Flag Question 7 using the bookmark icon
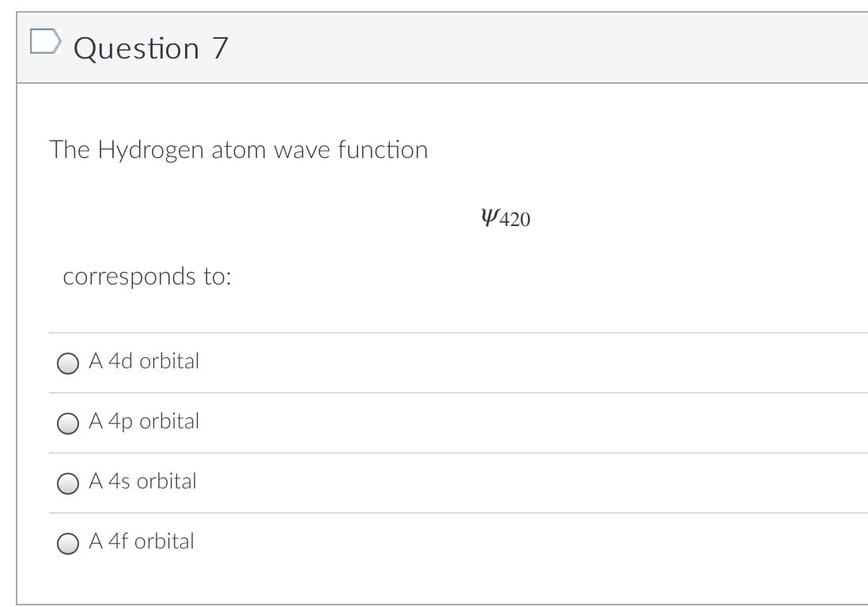This screenshot has width=868, height=607. coord(44,42)
